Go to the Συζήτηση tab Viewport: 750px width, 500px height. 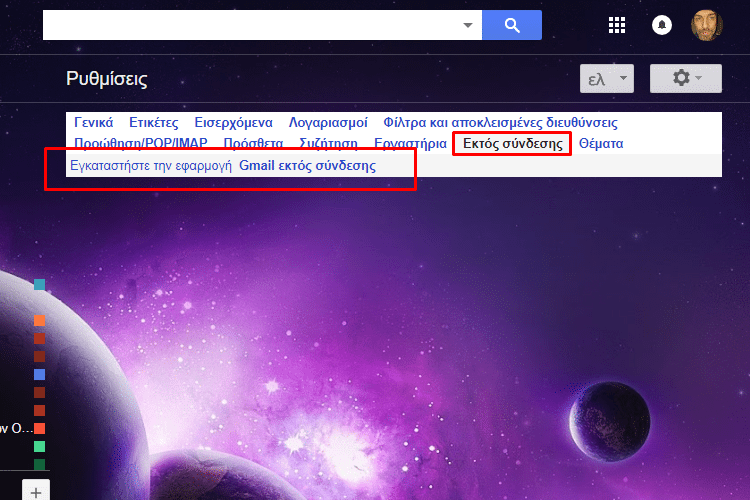328,144
